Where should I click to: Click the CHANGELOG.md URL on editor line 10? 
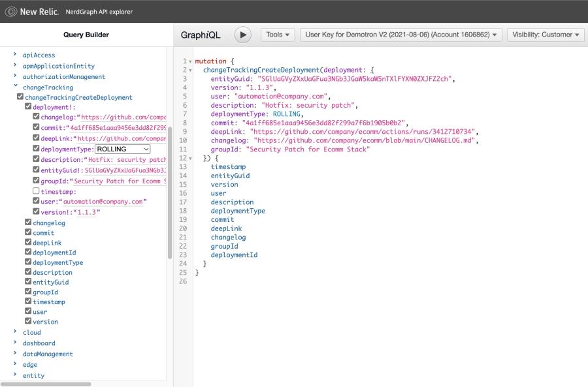pos(364,140)
